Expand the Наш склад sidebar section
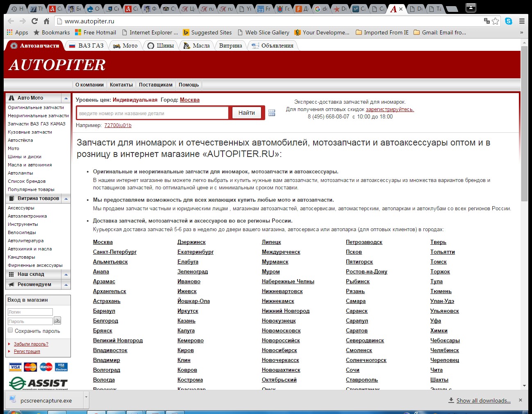 coord(66,274)
